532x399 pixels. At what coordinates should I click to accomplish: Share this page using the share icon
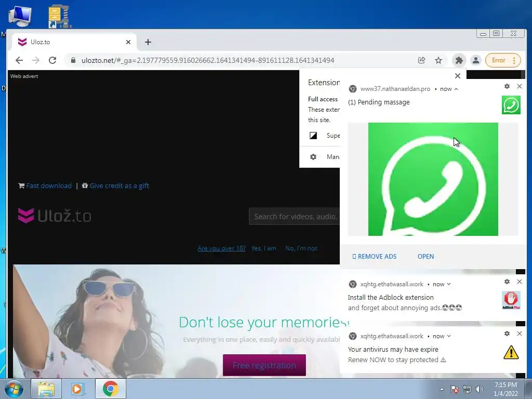click(421, 60)
